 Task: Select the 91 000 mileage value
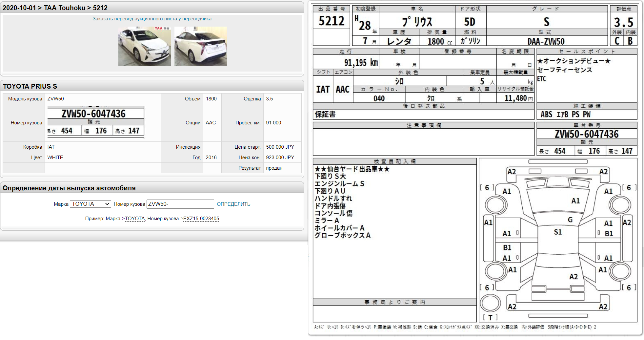pyautogui.click(x=273, y=123)
